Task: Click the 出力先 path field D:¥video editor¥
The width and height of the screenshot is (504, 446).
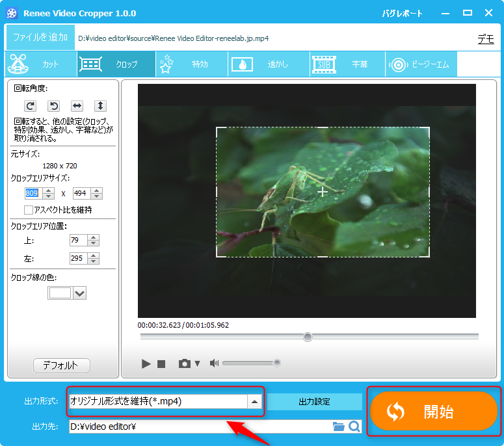Action: click(x=200, y=426)
